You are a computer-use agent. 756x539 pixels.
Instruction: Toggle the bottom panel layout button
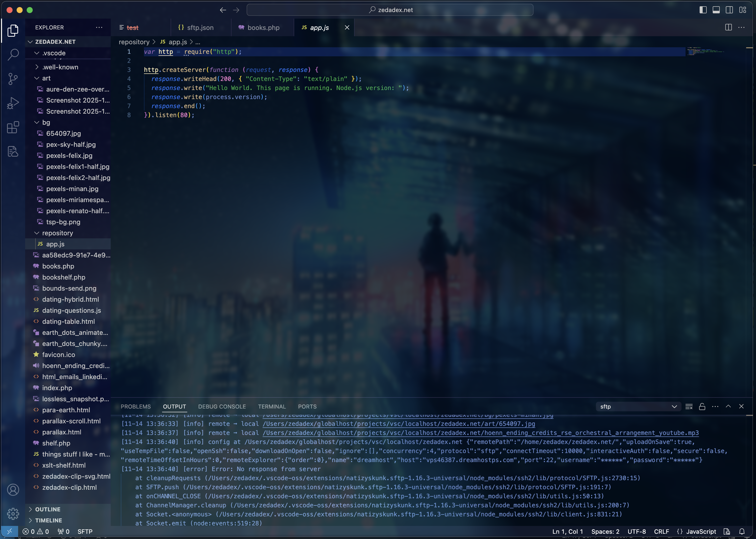[716, 10]
